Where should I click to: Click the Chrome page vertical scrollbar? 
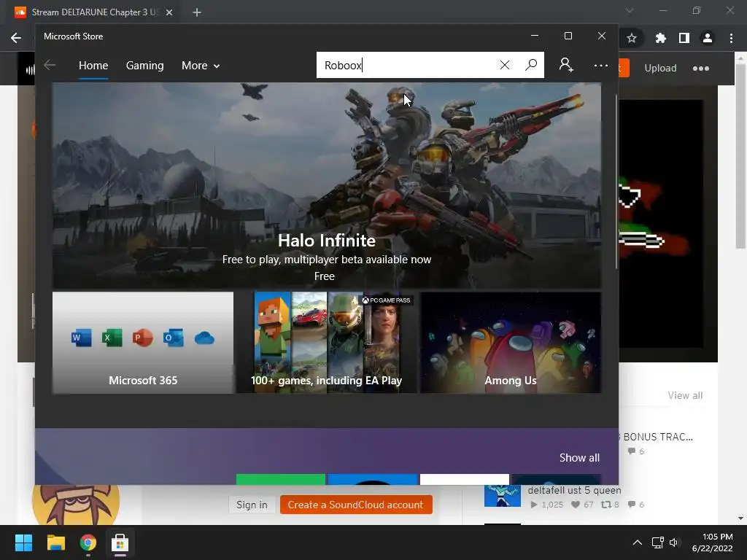click(x=740, y=157)
